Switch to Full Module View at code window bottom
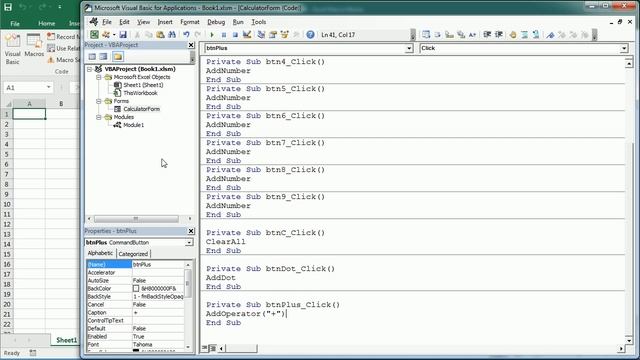Viewport: 640px width, 360px height. 212,348
